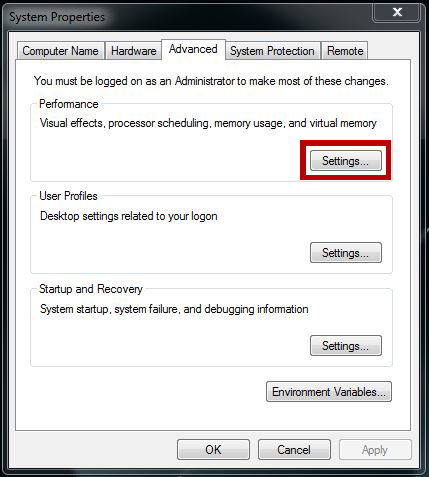Cancel the System Properties dialog
Screen dimensions: 429x477
[294, 450]
